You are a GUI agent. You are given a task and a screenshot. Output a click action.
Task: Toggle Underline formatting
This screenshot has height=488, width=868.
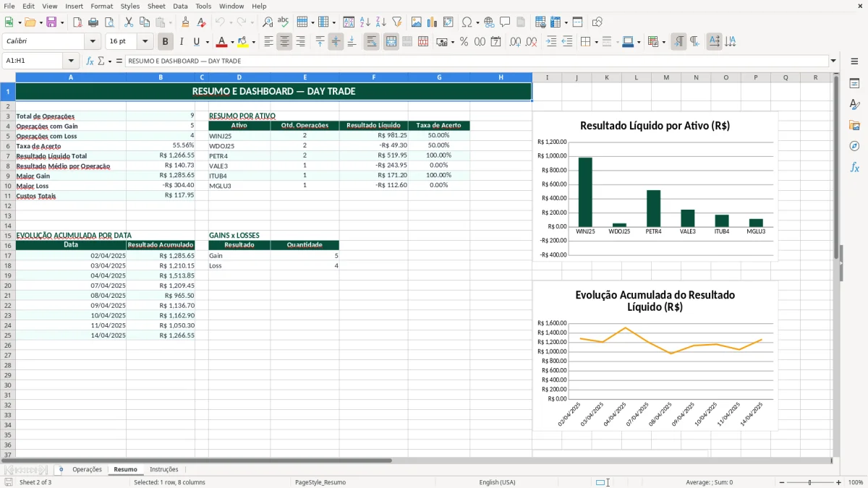pyautogui.click(x=196, y=42)
